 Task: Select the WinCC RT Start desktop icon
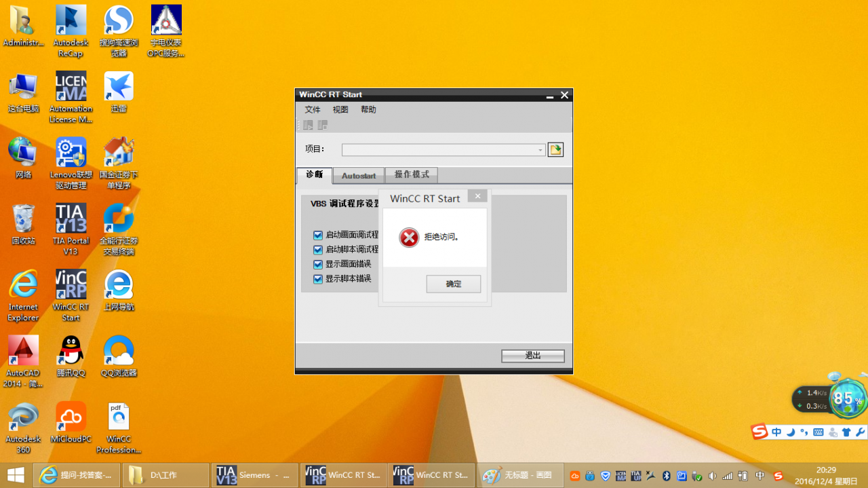71,295
